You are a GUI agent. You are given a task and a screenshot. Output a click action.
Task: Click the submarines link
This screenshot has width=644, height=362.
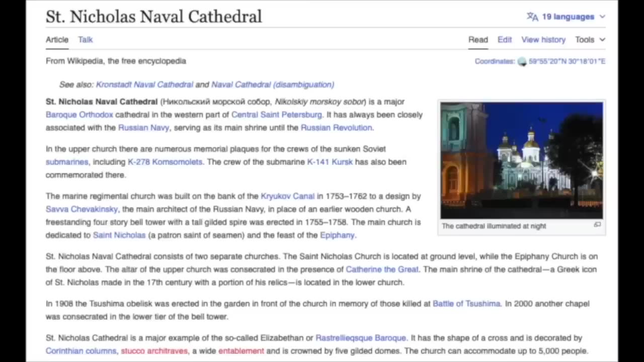67,162
